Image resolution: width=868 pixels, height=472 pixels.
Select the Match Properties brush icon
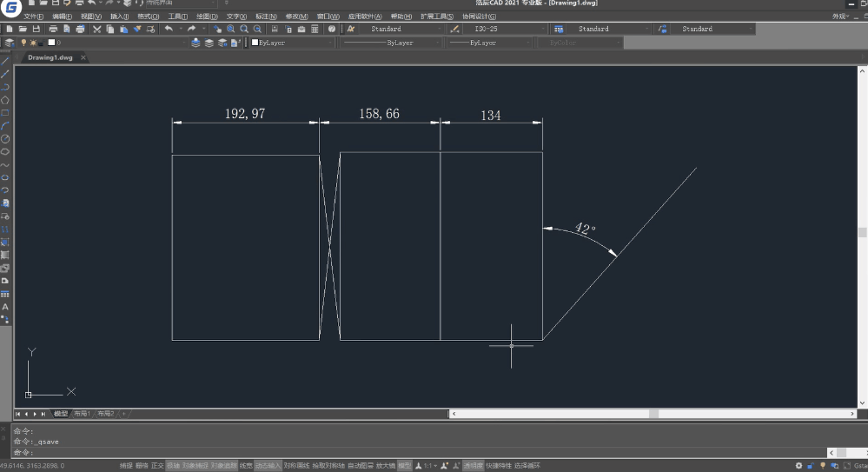coord(136,29)
